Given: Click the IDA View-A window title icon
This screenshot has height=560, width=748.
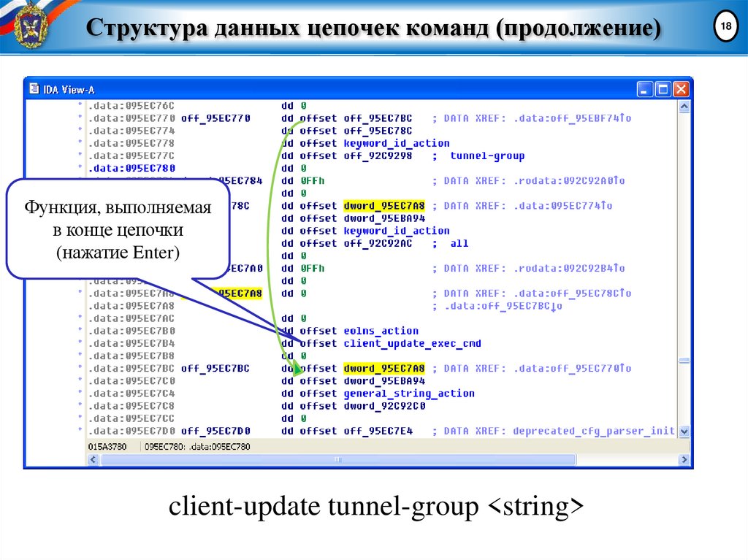Looking at the screenshot, I should tap(34, 89).
